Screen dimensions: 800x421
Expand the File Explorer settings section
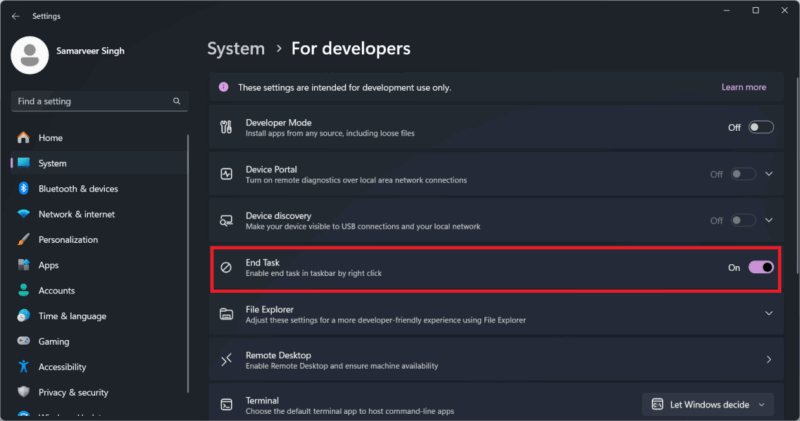[x=768, y=314]
